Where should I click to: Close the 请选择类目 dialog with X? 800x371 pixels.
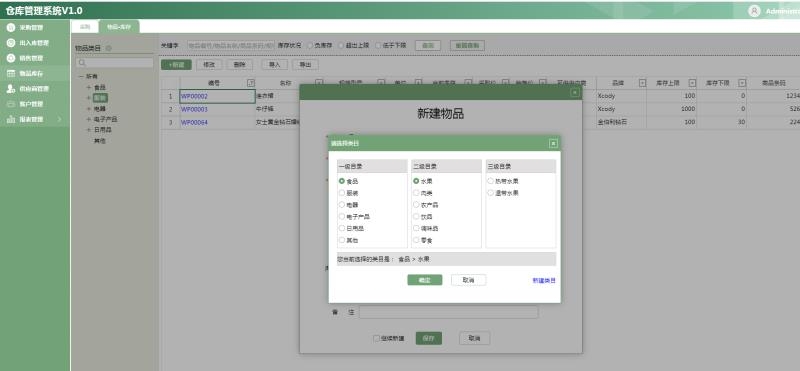(553, 144)
